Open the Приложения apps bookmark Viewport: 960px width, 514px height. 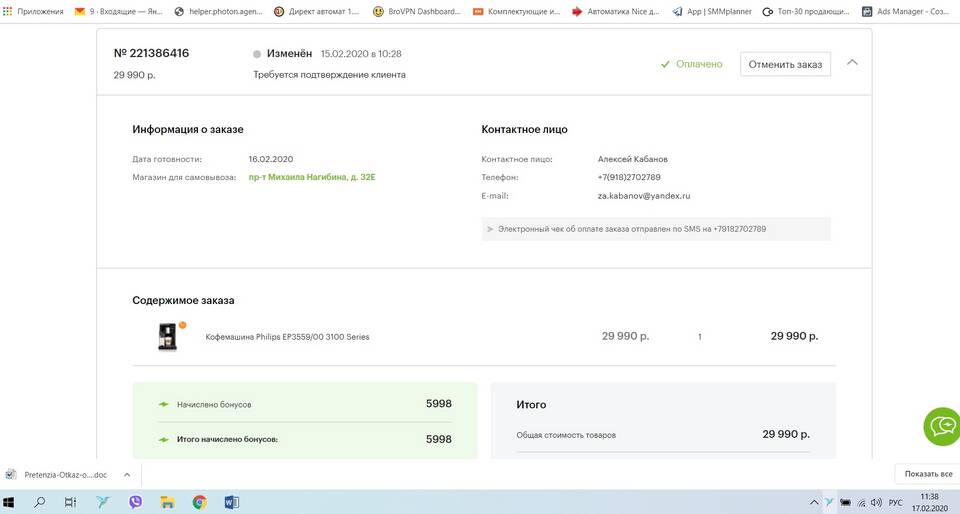pyautogui.click(x=33, y=11)
